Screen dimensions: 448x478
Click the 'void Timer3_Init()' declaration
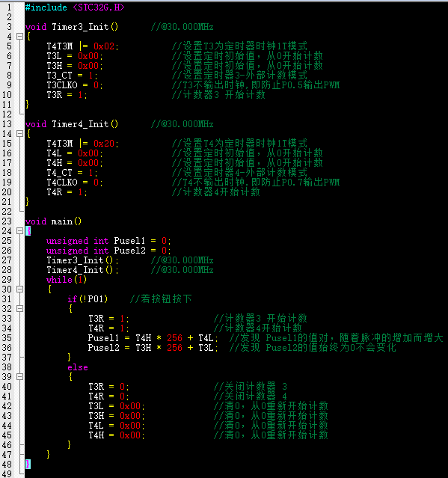click(72, 27)
